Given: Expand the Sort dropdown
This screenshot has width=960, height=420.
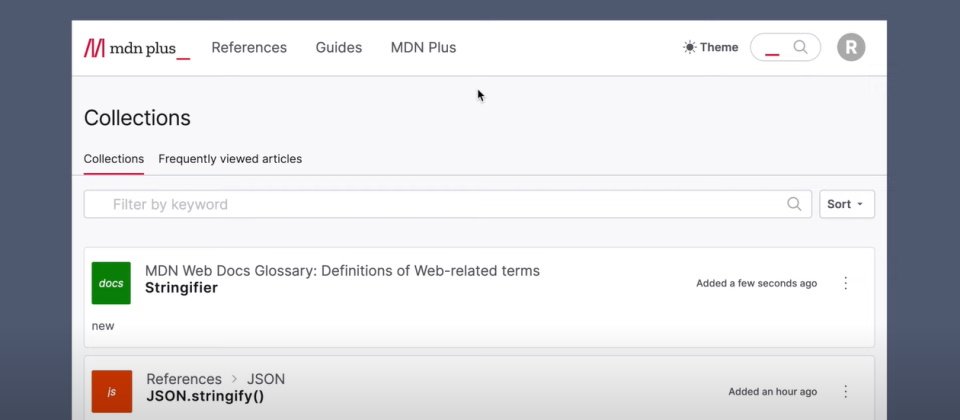Looking at the screenshot, I should click(847, 204).
